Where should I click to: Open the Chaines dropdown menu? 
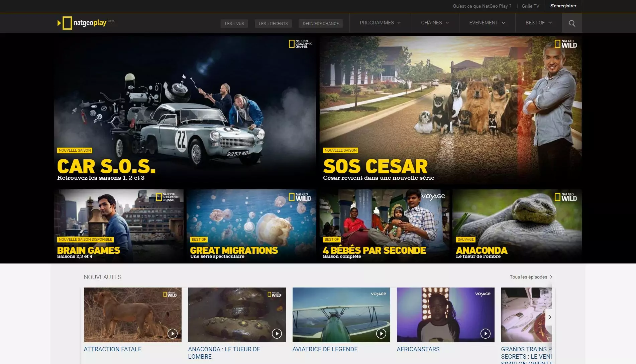[435, 23]
